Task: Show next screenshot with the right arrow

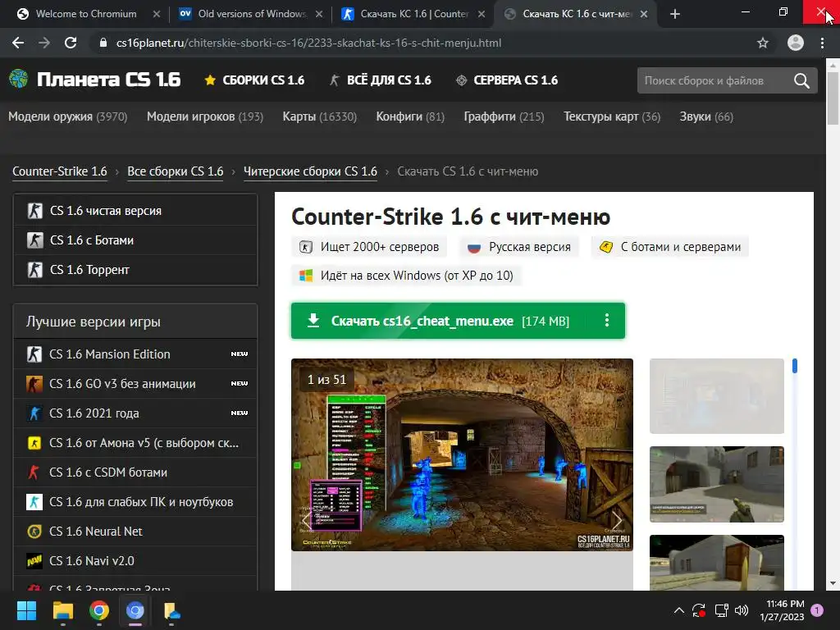Action: 617,519
